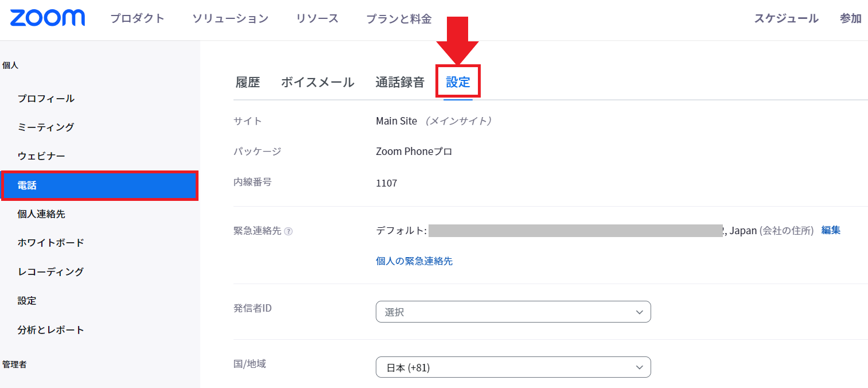Click the 編集 link for emergency address
The image size is (868, 388).
coord(831,230)
